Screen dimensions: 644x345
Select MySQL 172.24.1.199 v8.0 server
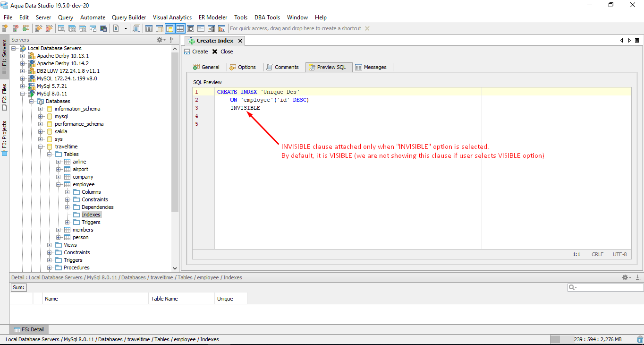coord(67,78)
